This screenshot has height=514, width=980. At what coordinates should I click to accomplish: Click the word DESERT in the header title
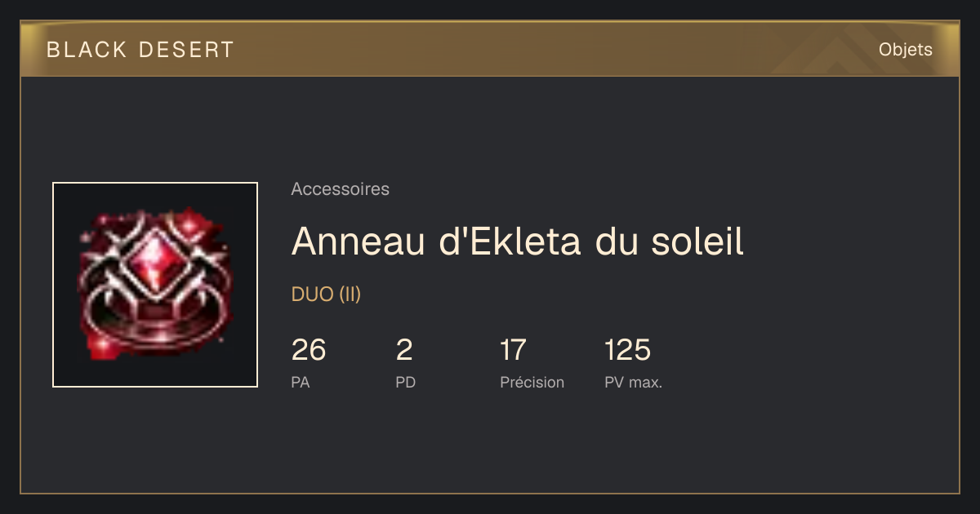[187, 50]
